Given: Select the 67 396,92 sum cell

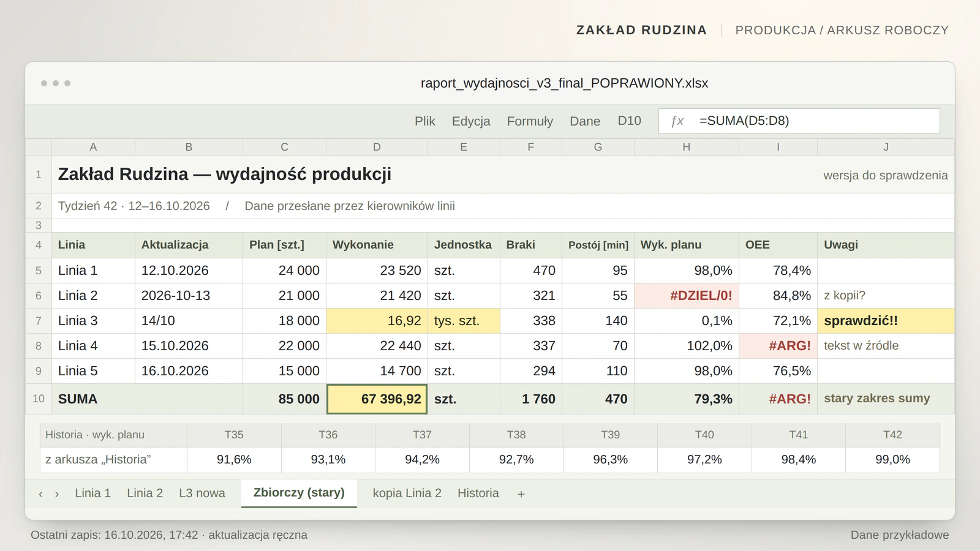Looking at the screenshot, I should (x=377, y=399).
